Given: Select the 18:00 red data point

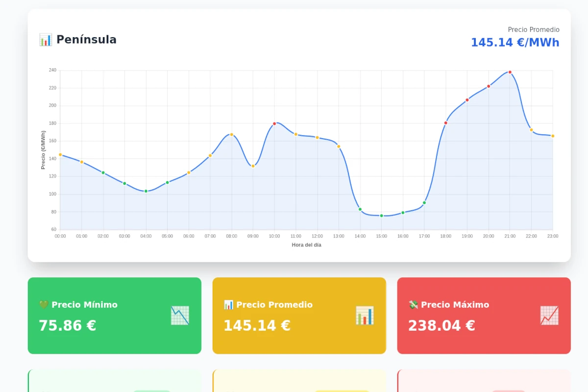Looking at the screenshot, I should (x=446, y=123).
